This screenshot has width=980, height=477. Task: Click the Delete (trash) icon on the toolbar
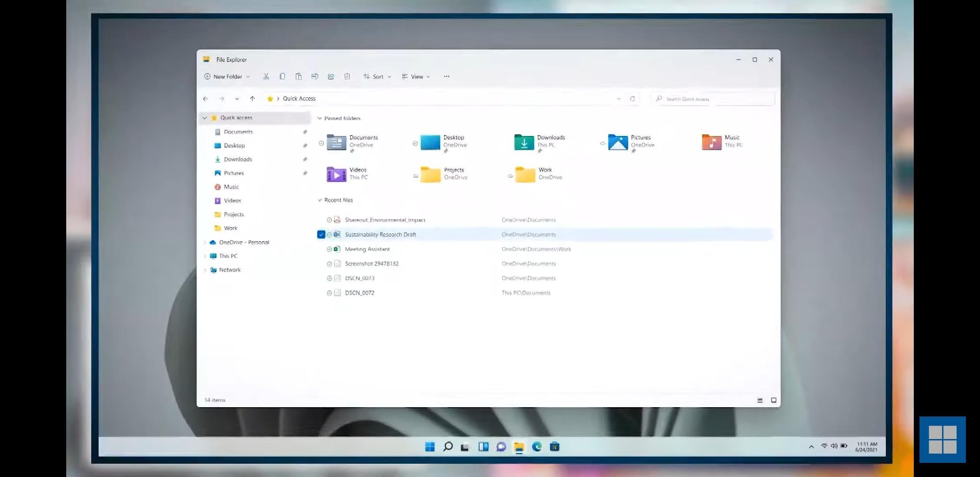[347, 76]
